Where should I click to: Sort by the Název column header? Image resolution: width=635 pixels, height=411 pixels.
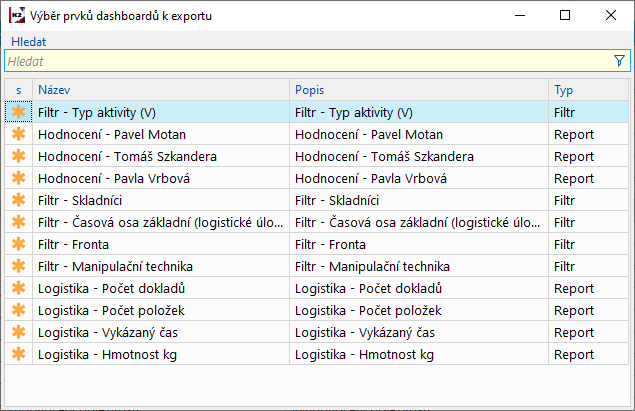[x=160, y=90]
